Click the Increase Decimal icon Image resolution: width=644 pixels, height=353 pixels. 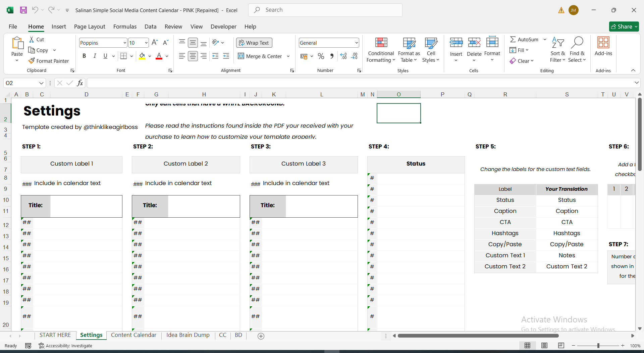tap(343, 56)
